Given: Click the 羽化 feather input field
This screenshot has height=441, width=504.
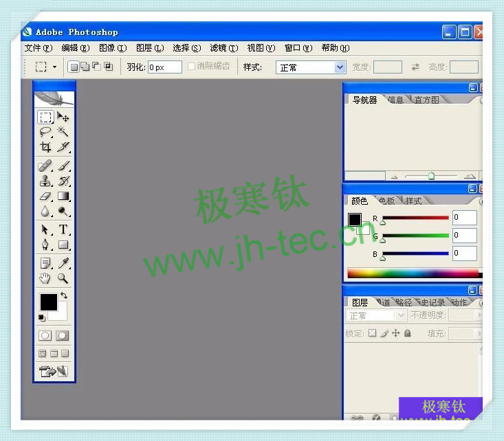Looking at the screenshot, I should pyautogui.click(x=164, y=67).
